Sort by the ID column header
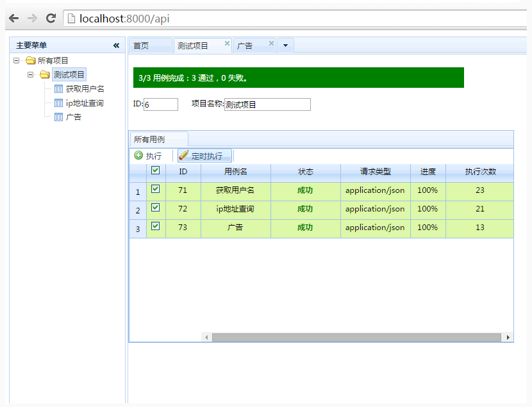The width and height of the screenshot is (532, 407). (x=183, y=172)
